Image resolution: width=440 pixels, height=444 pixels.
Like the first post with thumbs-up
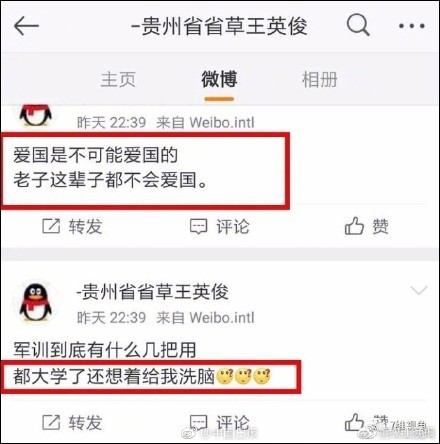(354, 226)
